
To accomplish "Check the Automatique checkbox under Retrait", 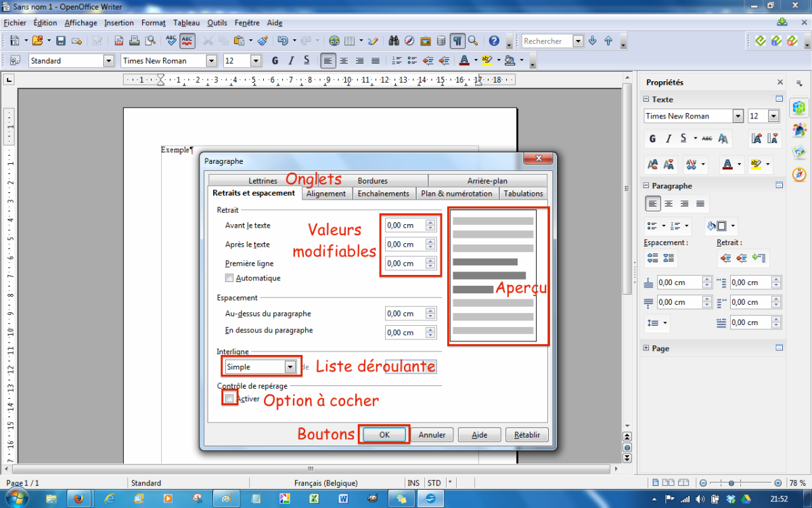I will click(229, 278).
